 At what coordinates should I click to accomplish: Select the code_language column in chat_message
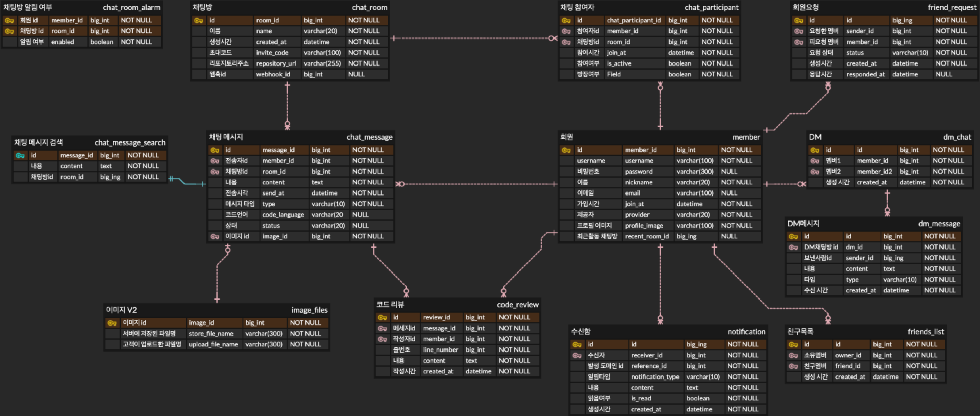[283, 215]
